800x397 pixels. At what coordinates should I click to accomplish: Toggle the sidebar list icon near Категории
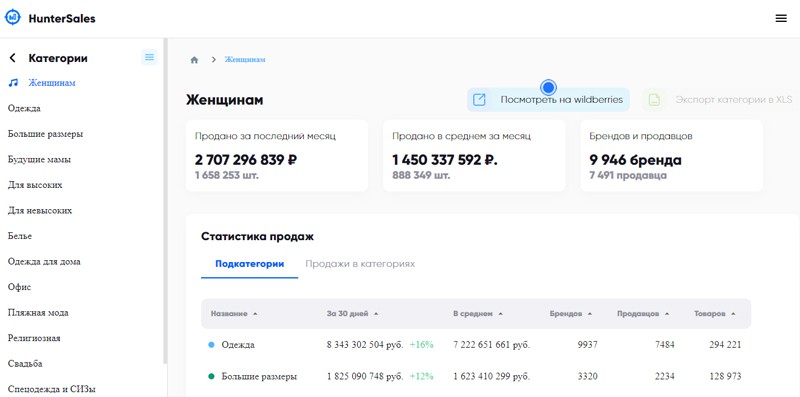149,57
